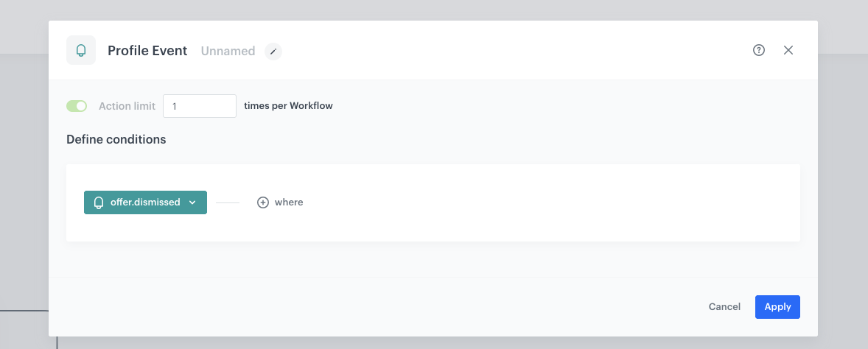The height and width of the screenshot is (349, 868).
Task: Click the Profile Event heading text
Action: tap(147, 51)
